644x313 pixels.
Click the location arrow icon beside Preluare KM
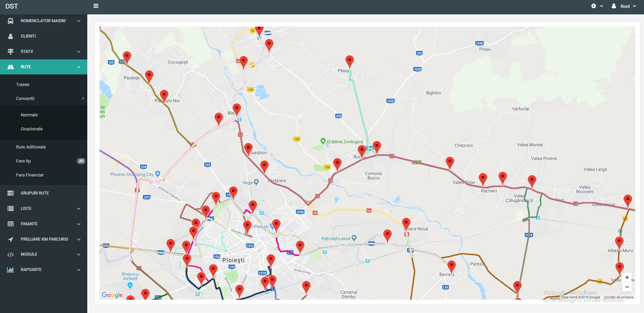point(11,239)
